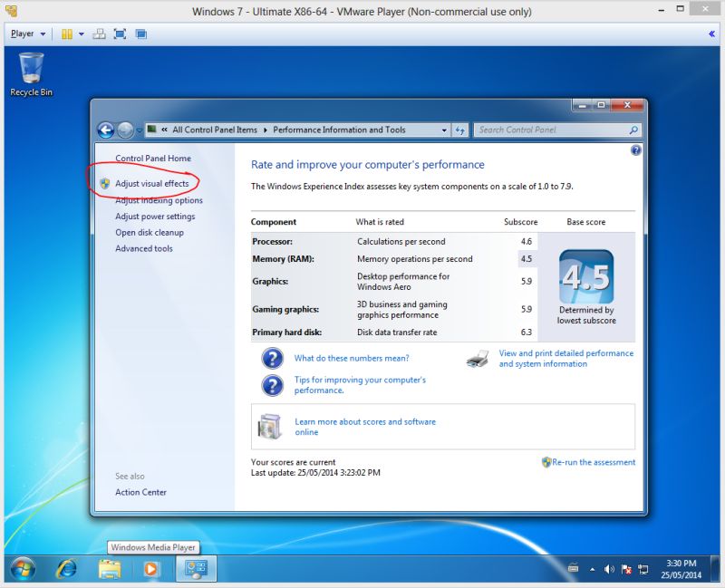This screenshot has width=725, height=588.
Task: Open the volume control in the system tray
Action: point(611,569)
